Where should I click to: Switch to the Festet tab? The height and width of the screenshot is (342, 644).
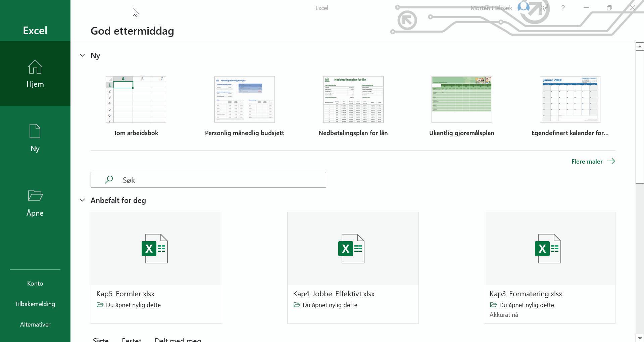(132, 340)
